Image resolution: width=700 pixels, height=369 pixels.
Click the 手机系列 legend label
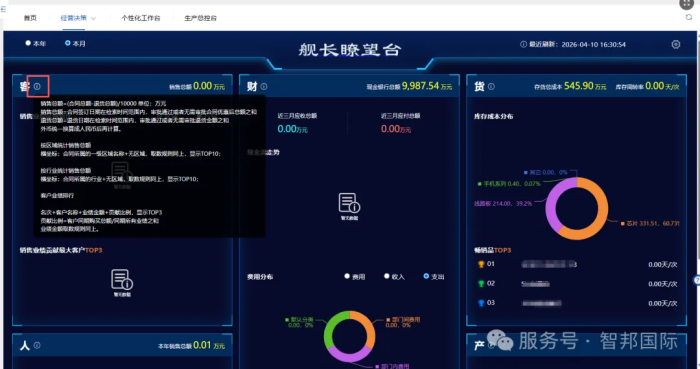point(508,183)
